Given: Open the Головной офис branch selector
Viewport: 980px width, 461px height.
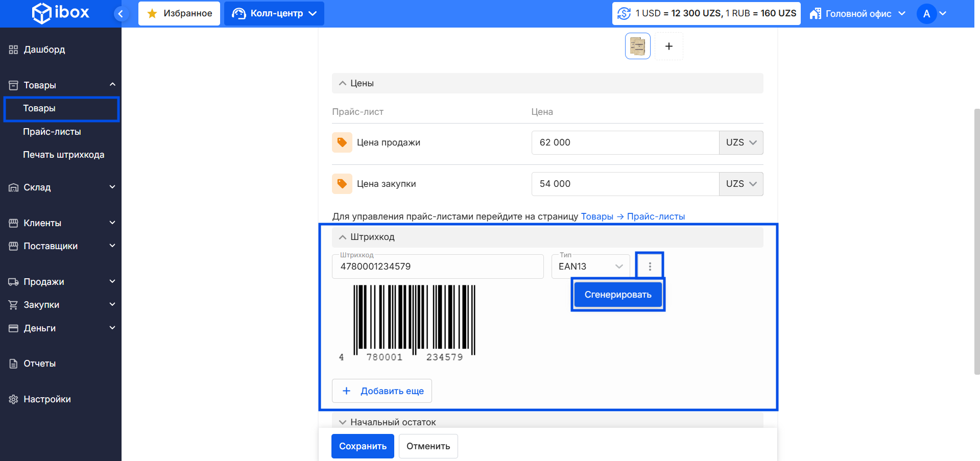Looking at the screenshot, I should [857, 14].
